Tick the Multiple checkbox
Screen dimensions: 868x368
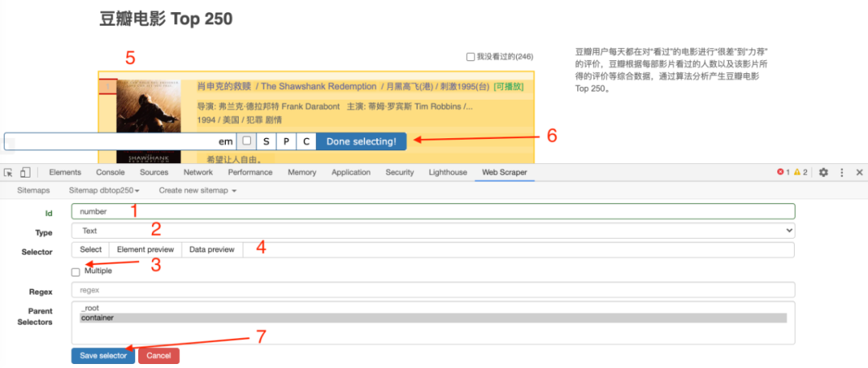(x=76, y=272)
